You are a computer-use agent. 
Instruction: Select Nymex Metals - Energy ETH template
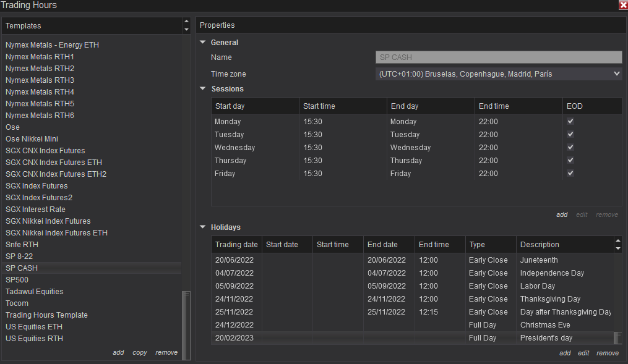tap(52, 44)
